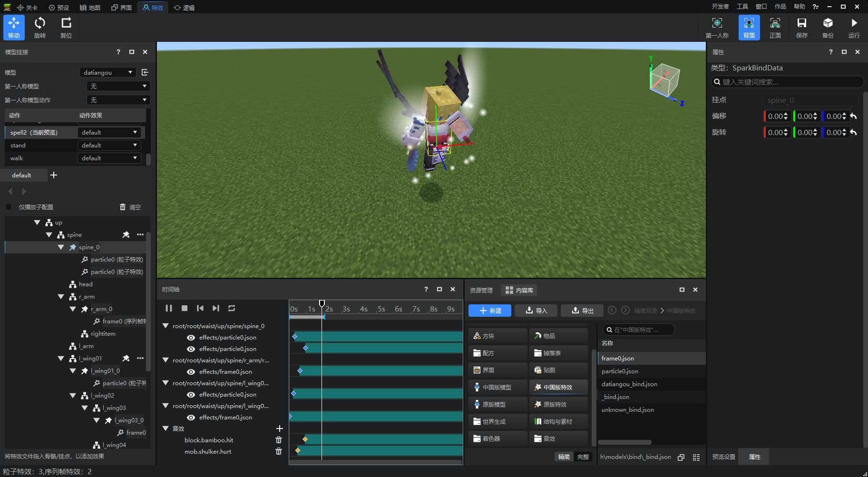The height and width of the screenshot is (477, 868).
Task: Click the 运行 run icon
Action: pyautogui.click(x=854, y=28)
